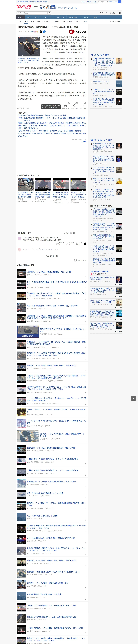This screenshot has width=138, height=644.
Task: Click 共感した smiley reaction on comment
Action: tap(57, 244)
